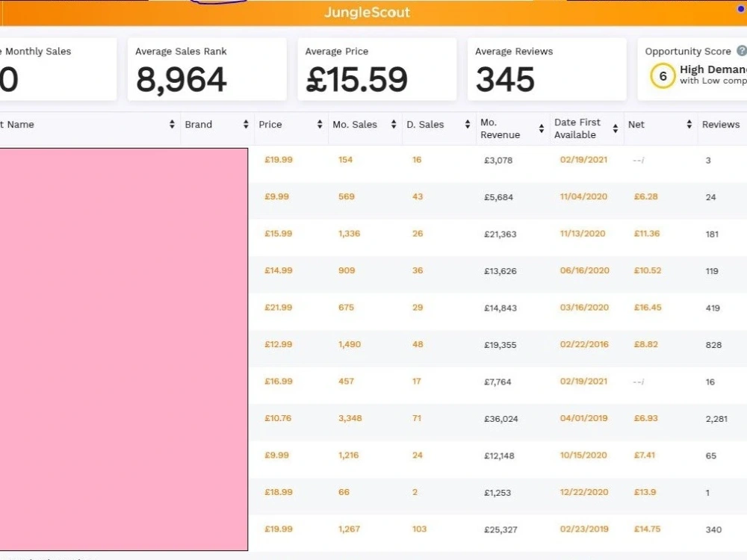This screenshot has height=560, width=747.
Task: Click monthly sales value 1,336
Action: (349, 233)
